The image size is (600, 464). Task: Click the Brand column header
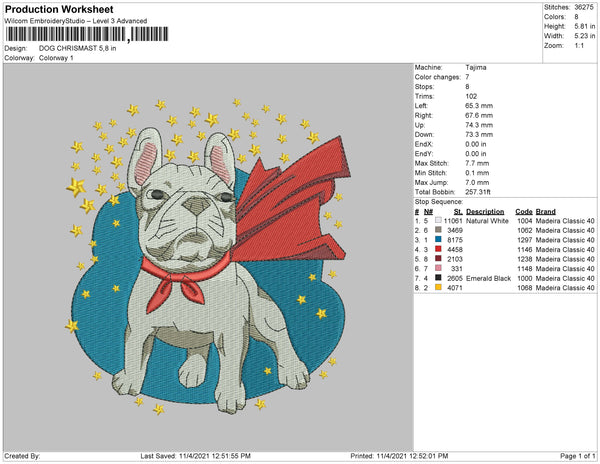[545, 212]
